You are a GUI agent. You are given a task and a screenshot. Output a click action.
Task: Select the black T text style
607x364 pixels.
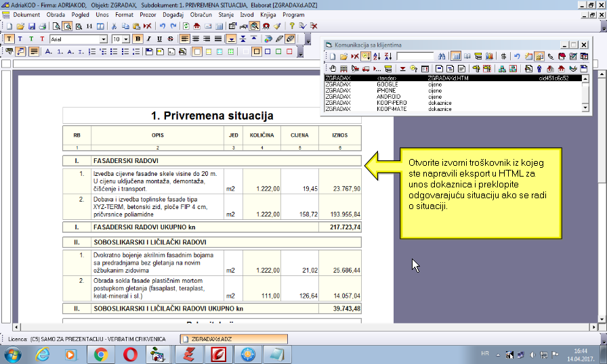pyautogui.click(x=9, y=39)
